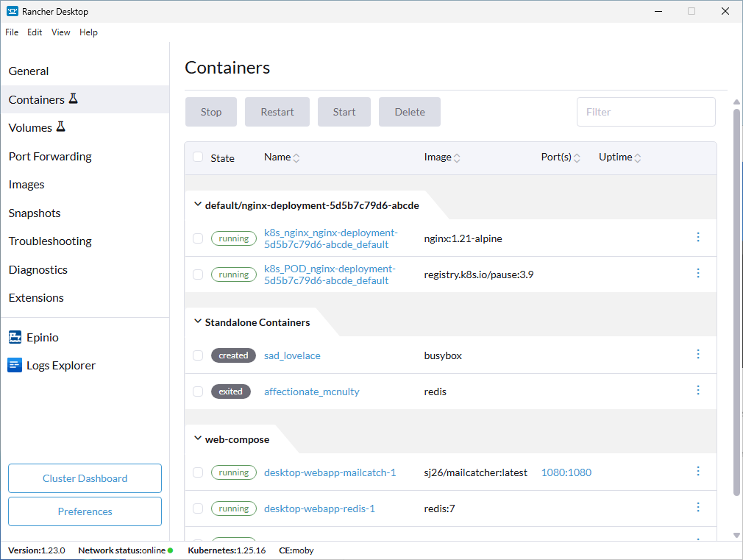This screenshot has height=560, width=743.
Task: Open the Edit menu
Action: [35, 32]
